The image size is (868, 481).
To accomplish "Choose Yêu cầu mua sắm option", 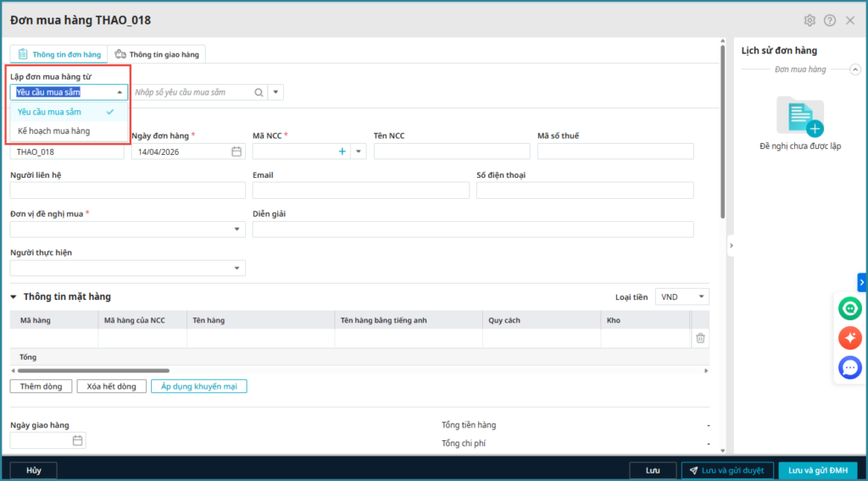I will click(x=50, y=112).
